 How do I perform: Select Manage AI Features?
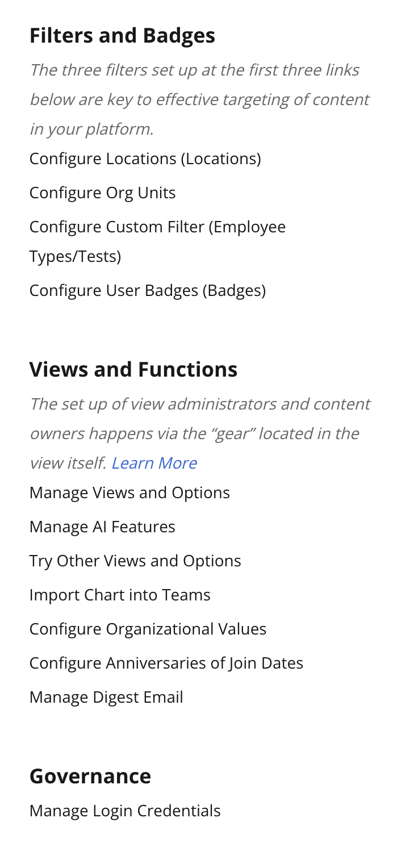(102, 527)
